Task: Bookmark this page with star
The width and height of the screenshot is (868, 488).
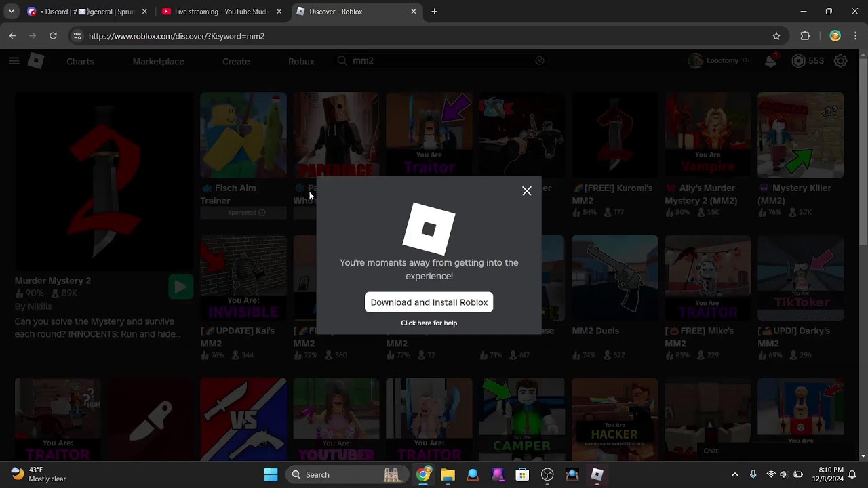Action: click(x=776, y=36)
